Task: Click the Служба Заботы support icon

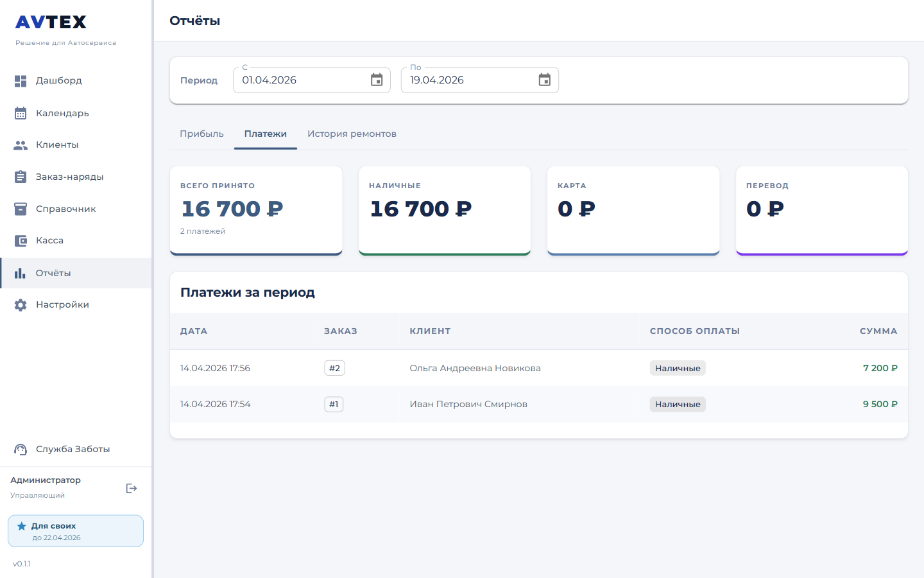Action: coord(20,448)
